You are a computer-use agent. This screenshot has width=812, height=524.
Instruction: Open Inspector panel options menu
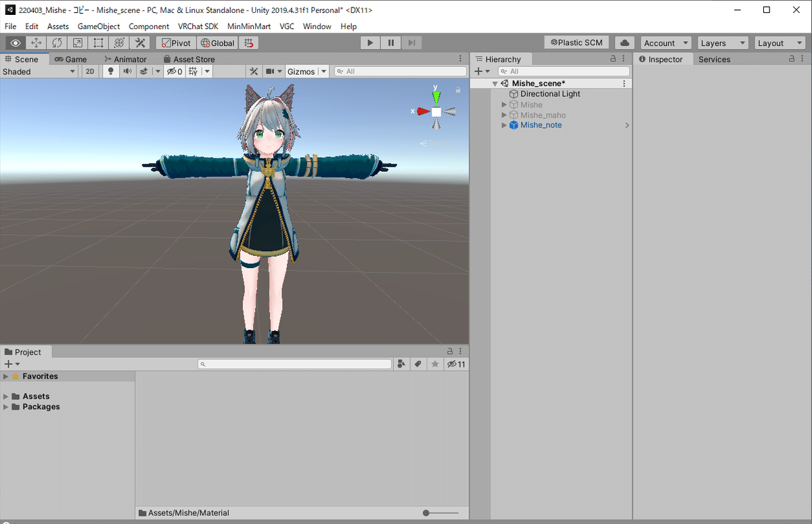[803, 59]
